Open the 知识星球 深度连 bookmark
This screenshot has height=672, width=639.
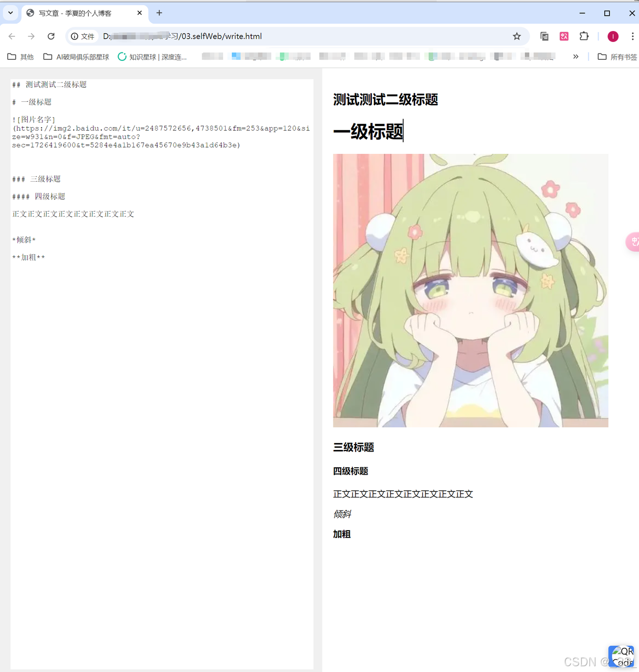[153, 56]
